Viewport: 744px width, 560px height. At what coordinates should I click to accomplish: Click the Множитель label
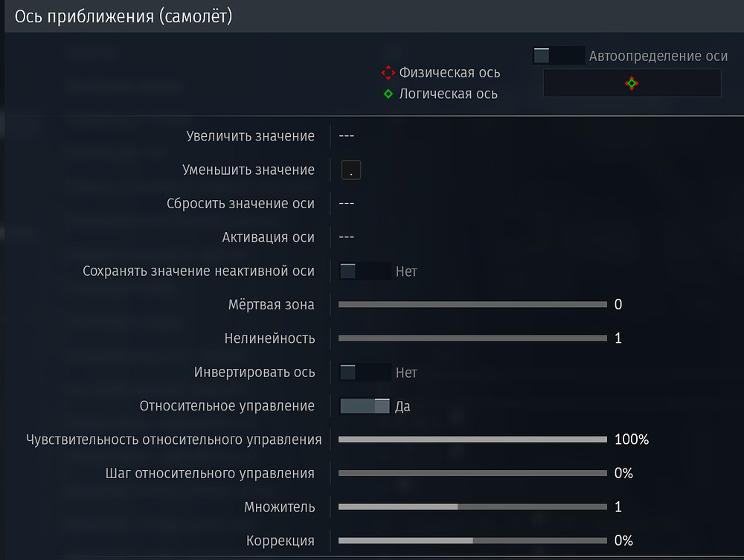[280, 507]
